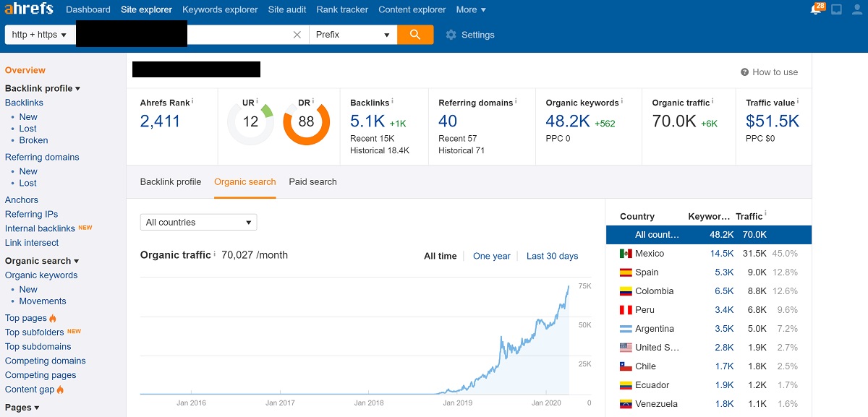
Task: Click the organic traffic line chart
Action: click(355, 338)
